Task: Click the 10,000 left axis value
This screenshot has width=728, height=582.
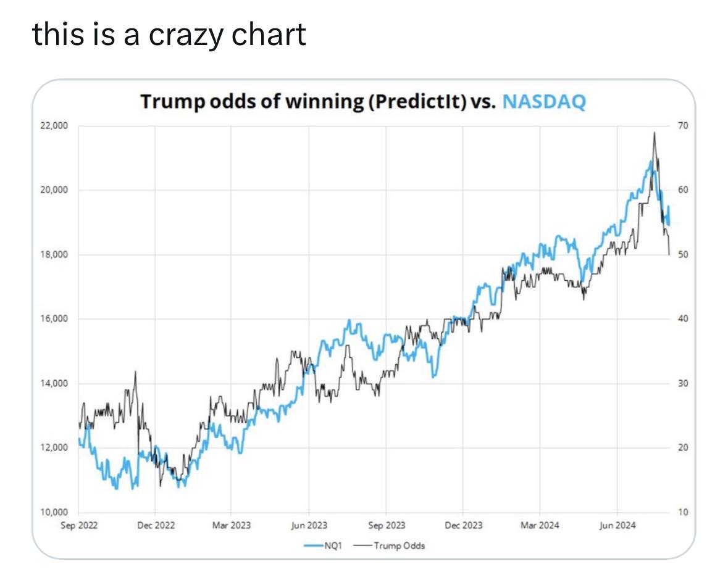Action: click(54, 512)
